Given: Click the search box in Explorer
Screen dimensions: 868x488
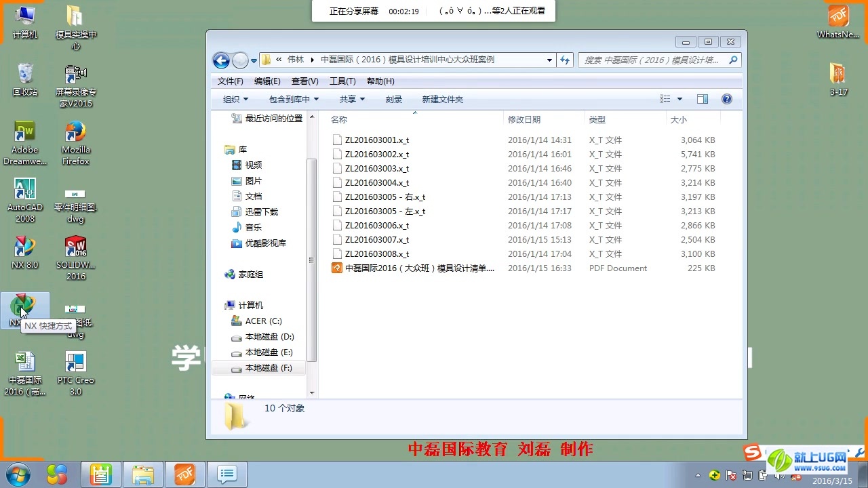Looking at the screenshot, I should (660, 60).
